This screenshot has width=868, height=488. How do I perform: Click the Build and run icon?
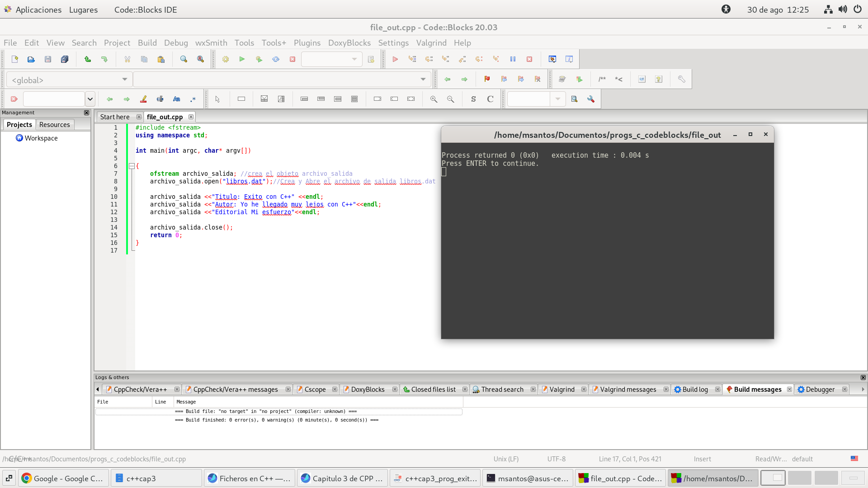(x=259, y=59)
